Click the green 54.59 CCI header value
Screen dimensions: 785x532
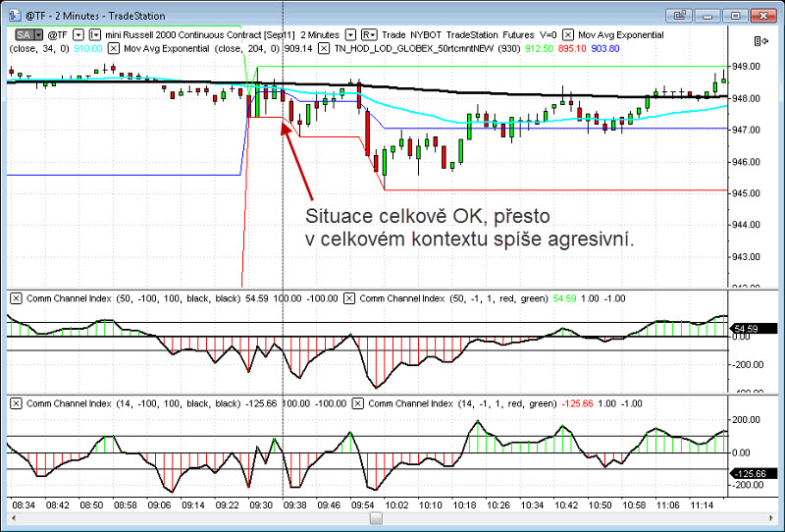(x=565, y=298)
